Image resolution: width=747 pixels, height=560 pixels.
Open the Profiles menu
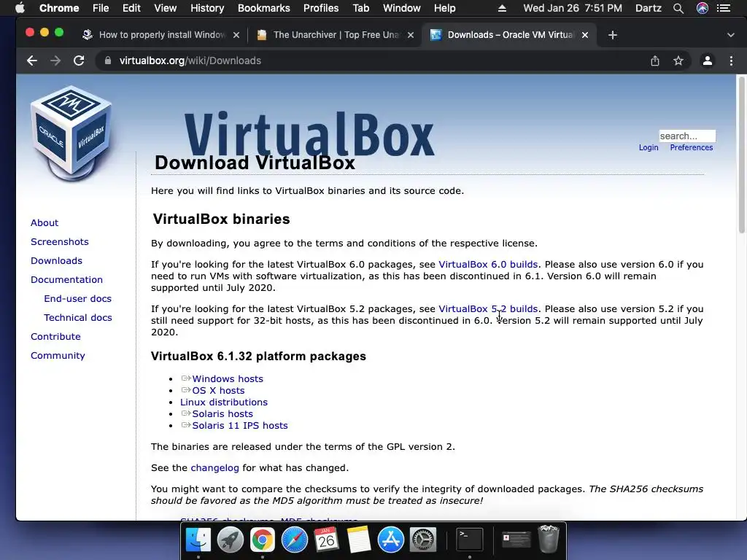(321, 8)
